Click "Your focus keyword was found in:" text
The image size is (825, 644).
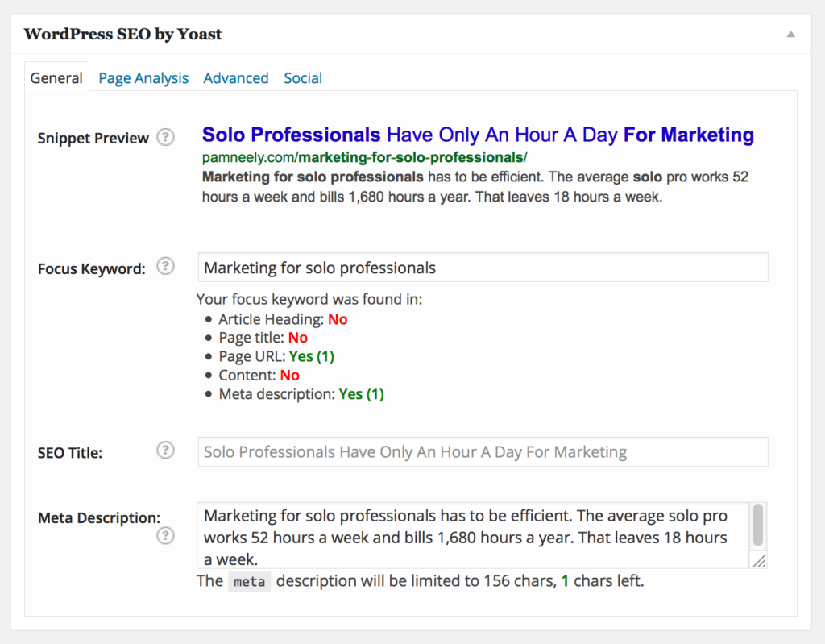tap(309, 299)
